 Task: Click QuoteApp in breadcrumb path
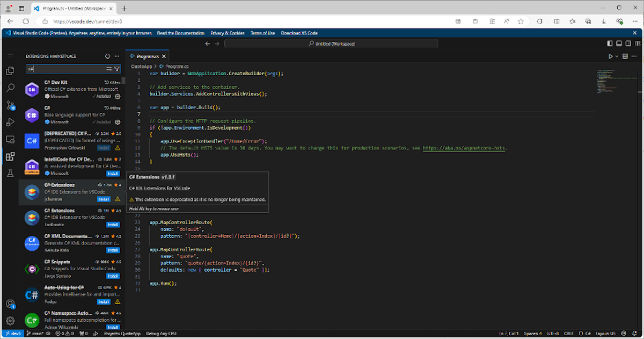click(142, 66)
